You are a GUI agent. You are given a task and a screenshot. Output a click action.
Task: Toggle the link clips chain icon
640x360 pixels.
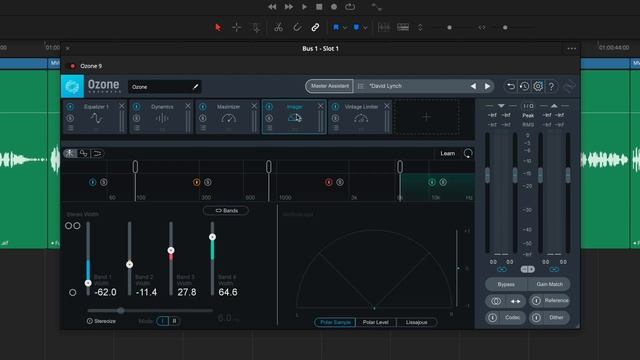(x=315, y=27)
